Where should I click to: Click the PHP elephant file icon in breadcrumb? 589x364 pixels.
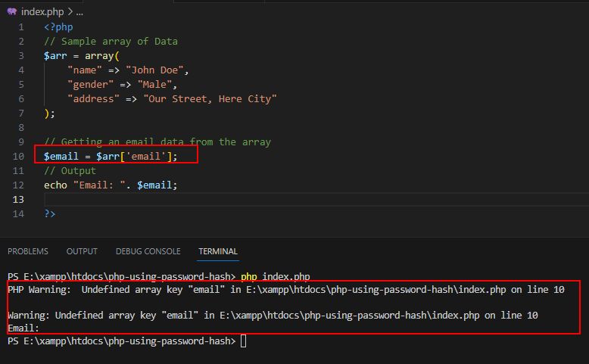coord(12,11)
